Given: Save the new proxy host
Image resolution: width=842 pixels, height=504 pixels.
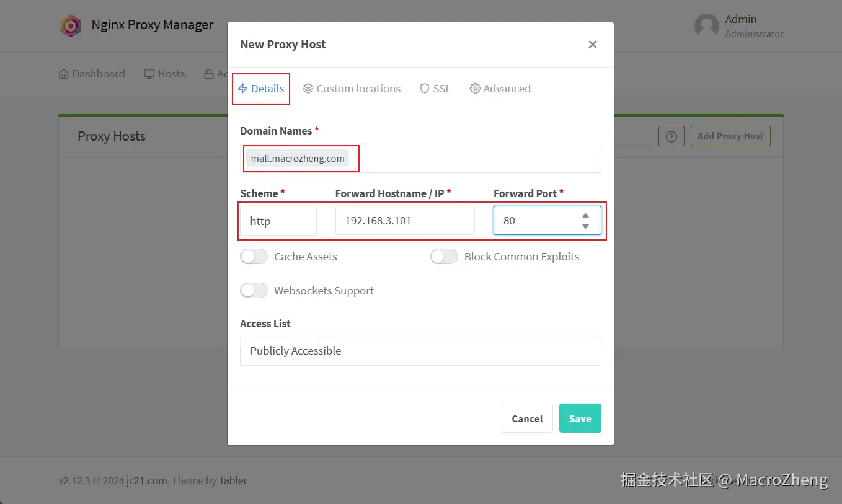Looking at the screenshot, I should 580,418.
